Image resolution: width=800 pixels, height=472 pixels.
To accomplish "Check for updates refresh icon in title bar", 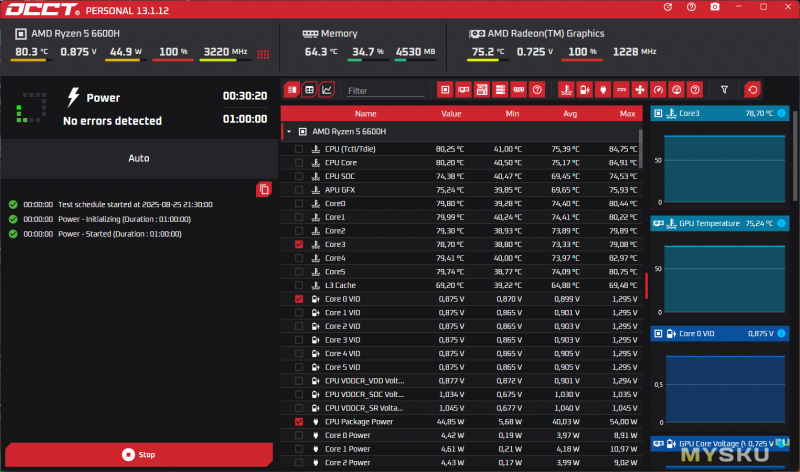I will point(668,7).
